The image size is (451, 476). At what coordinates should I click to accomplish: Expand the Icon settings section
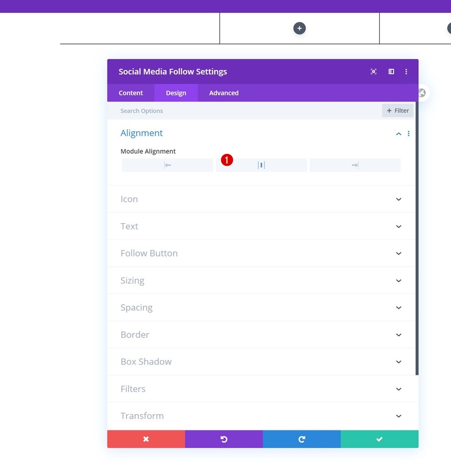point(261,199)
